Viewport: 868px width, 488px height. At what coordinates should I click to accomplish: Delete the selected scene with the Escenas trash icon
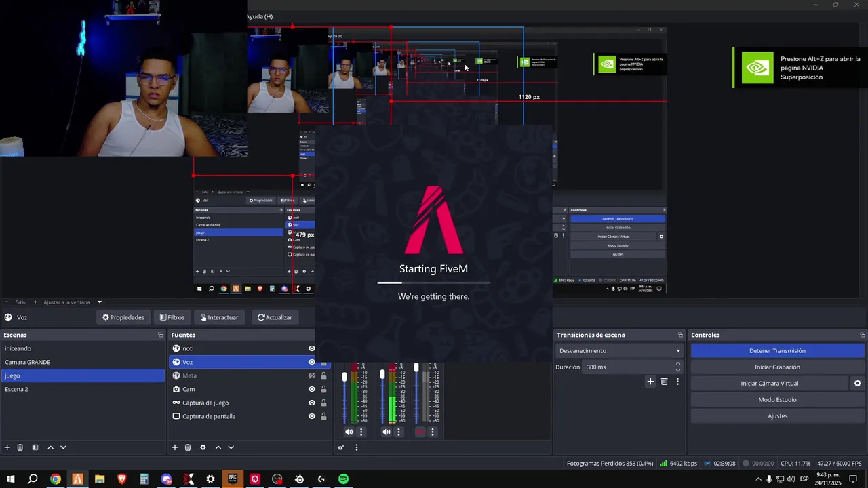click(20, 447)
